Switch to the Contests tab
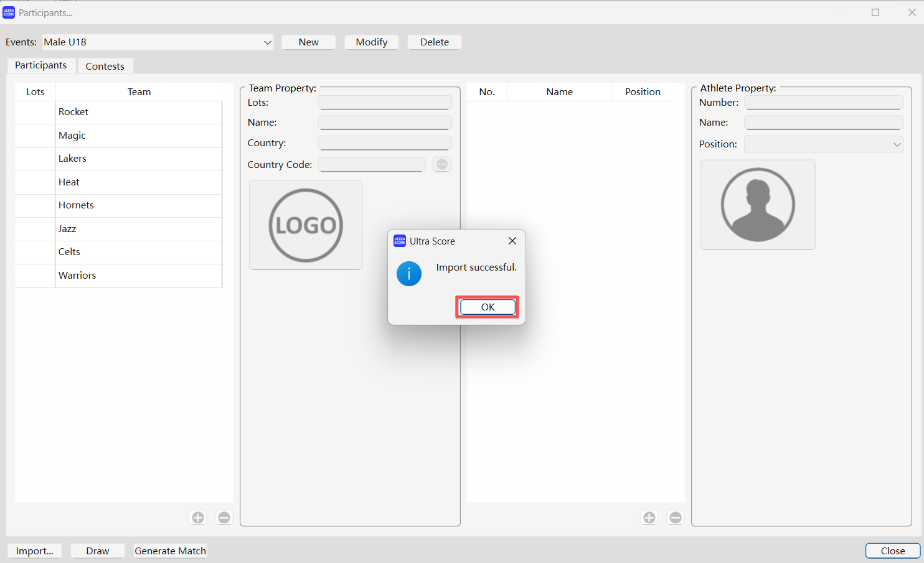924x563 pixels. (105, 66)
